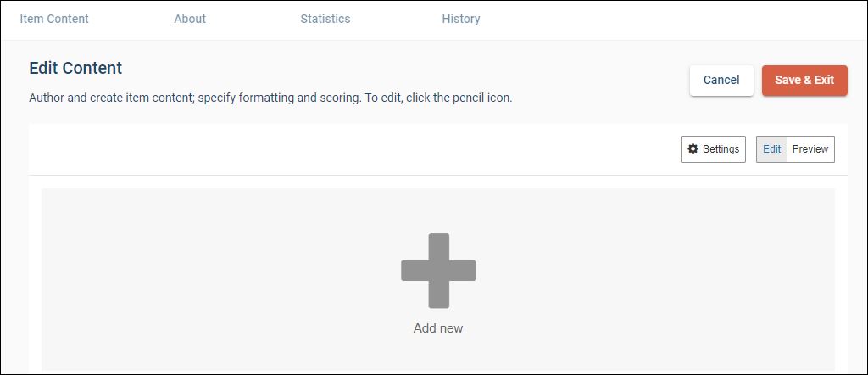Go to the About tab
The width and height of the screenshot is (868, 375).
190,19
